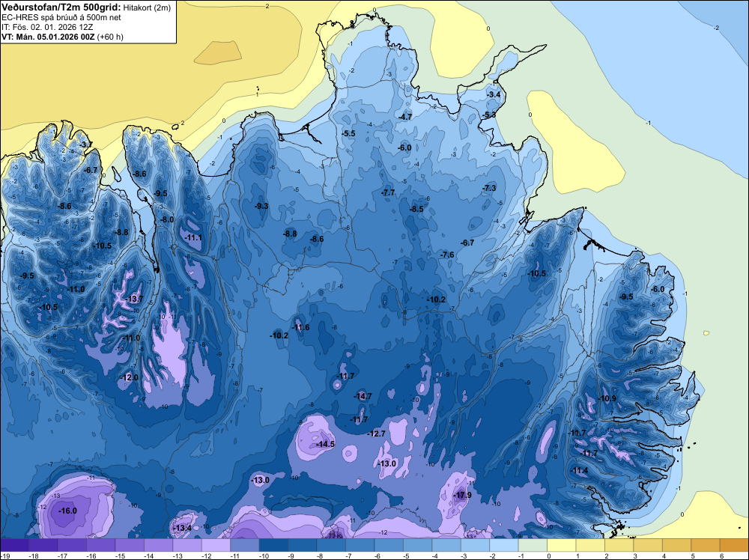Click the -12.0 temperature label
The width and height of the screenshot is (749, 560).
coord(129,377)
